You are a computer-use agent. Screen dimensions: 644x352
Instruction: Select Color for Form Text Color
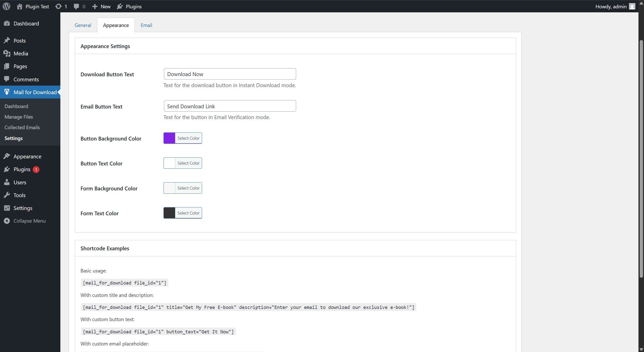(x=188, y=213)
